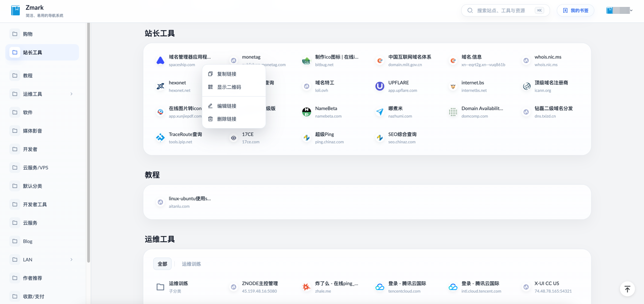Click the X-UI CC US icon
Image resolution: width=644 pixels, height=304 pixels.
(526, 287)
